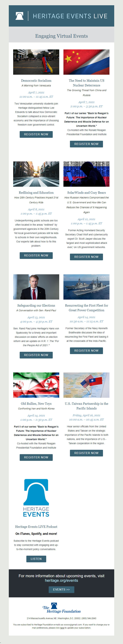The image size is (123, 644).
Task: Open the Iran and North Korea flags image
Action: 36,385
